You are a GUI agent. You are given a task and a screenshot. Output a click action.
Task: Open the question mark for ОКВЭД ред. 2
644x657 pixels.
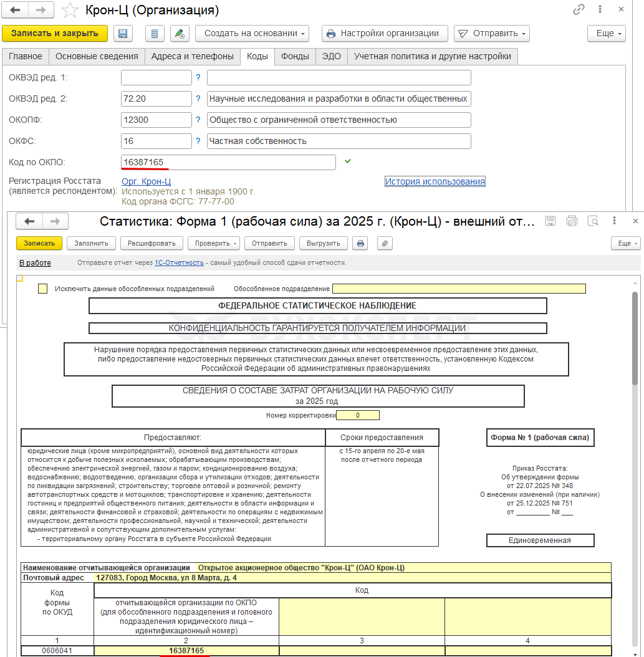pos(198,99)
